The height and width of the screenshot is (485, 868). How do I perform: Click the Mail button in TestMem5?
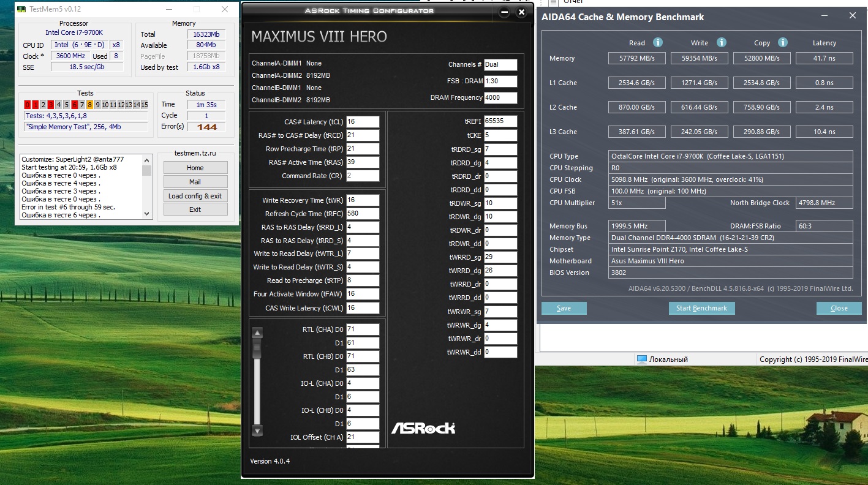click(x=195, y=182)
